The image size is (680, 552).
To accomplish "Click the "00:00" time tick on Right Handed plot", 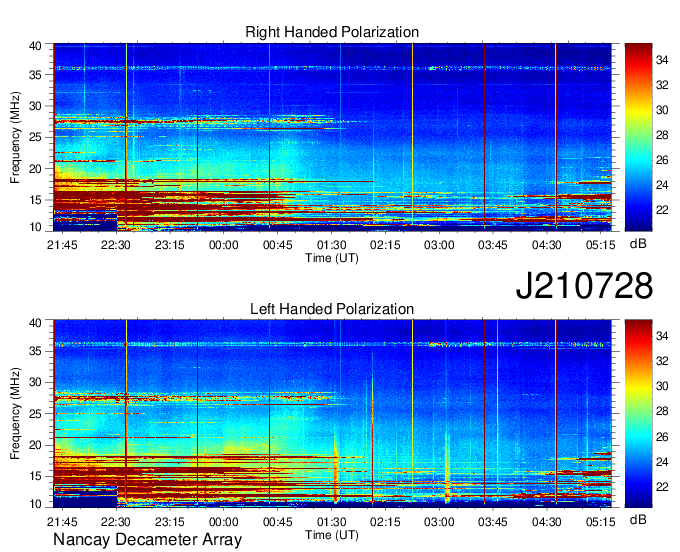I will [x=224, y=245].
